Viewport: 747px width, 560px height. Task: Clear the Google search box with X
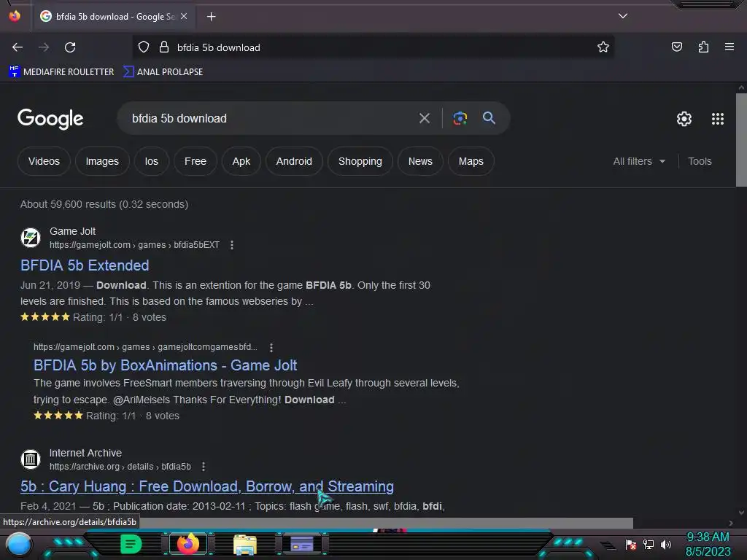(425, 118)
